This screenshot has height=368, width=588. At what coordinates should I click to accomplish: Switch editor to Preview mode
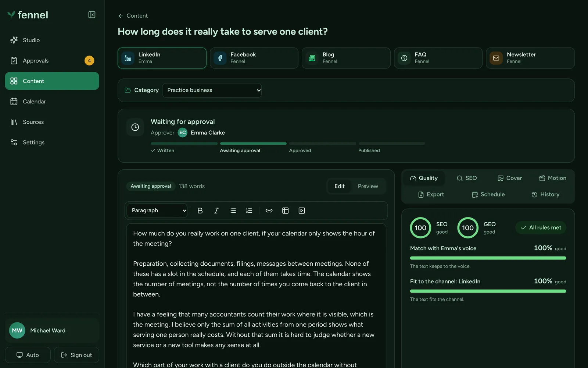tap(368, 186)
